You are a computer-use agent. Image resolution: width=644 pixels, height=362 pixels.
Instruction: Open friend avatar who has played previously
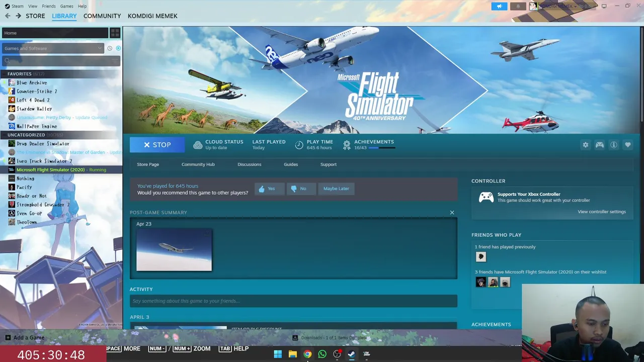(x=480, y=257)
